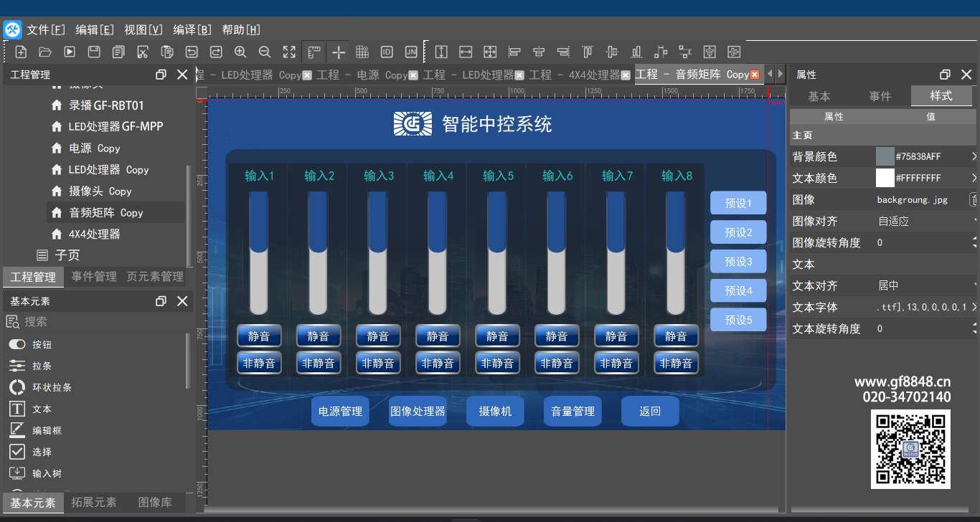Screen dimensions: 980x522
Task: Click the fit-to-screen expand icon
Action: tap(289, 52)
